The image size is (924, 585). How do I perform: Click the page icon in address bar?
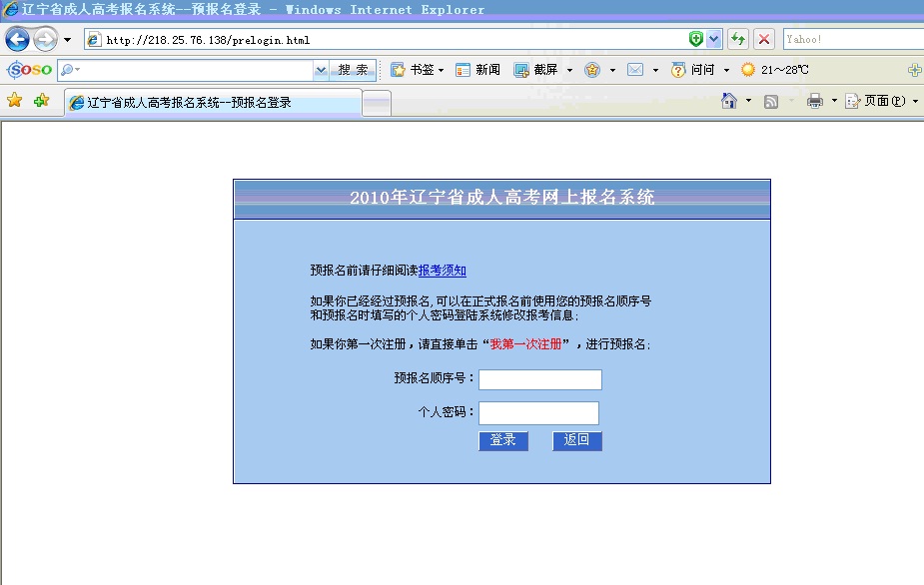(x=94, y=40)
